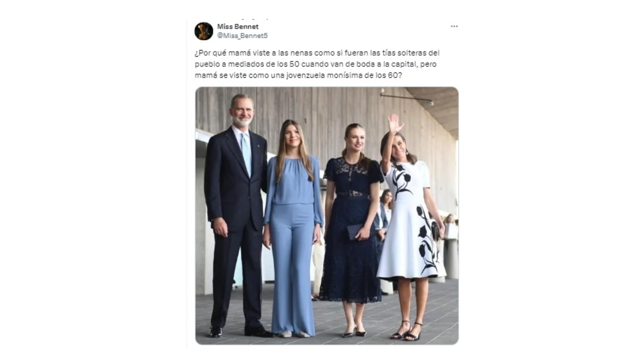
Task: Open the three-dot more options menu
Action: 454,26
